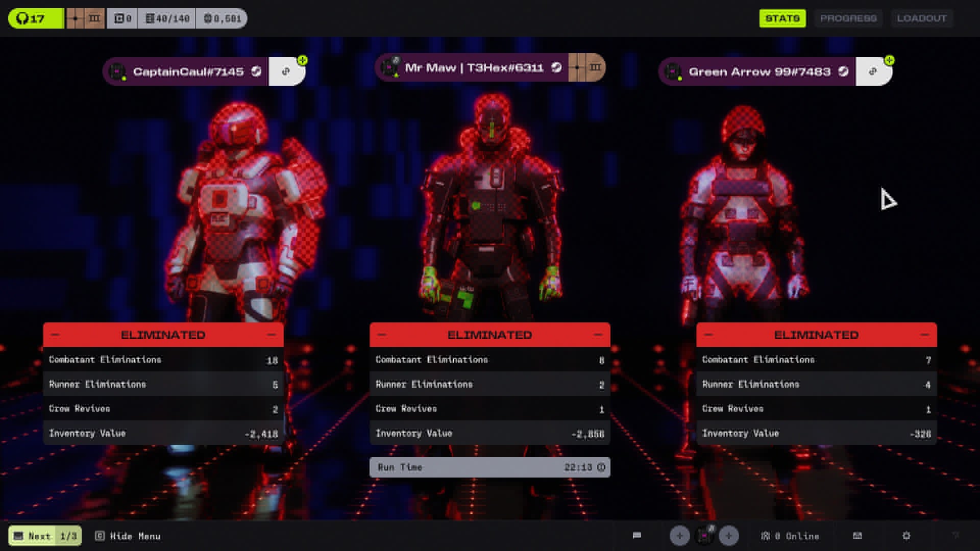
Task: Add CaptainCaul#7145 as friend plus badge
Action: point(303,61)
